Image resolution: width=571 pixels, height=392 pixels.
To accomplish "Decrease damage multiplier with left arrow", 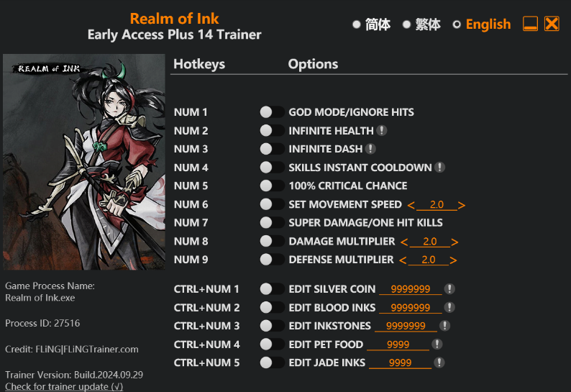I will pyautogui.click(x=404, y=242).
